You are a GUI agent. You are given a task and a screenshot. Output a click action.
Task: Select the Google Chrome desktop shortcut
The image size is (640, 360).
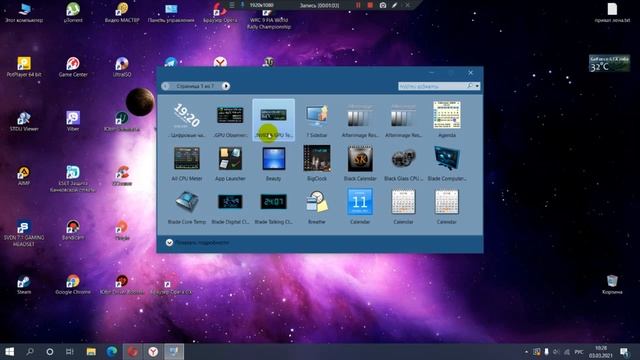click(73, 284)
